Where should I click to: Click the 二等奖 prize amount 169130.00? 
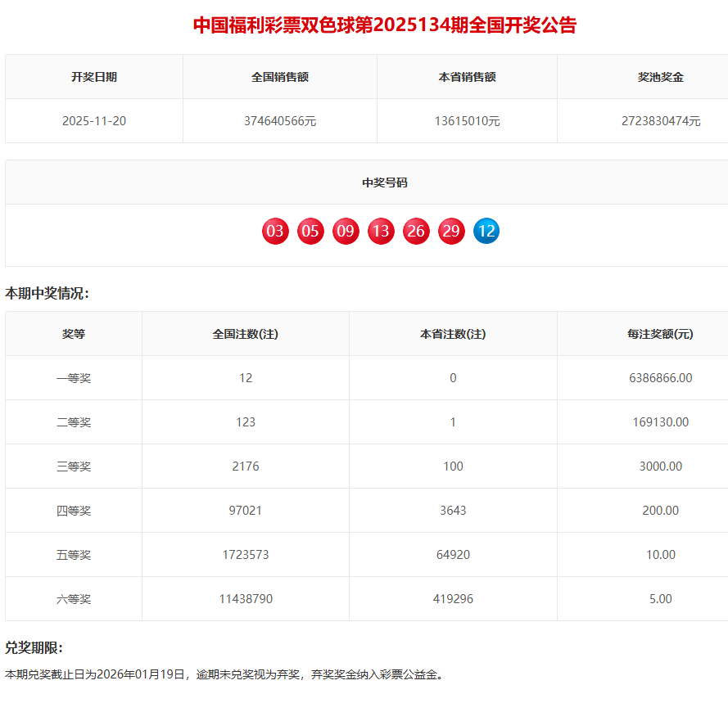(x=660, y=422)
